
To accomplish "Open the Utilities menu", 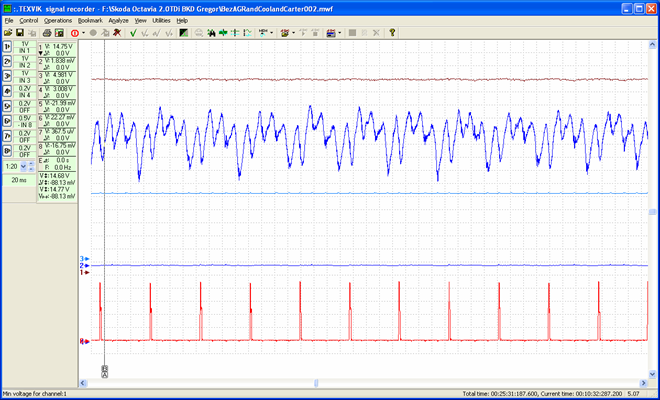I will click(x=161, y=20).
